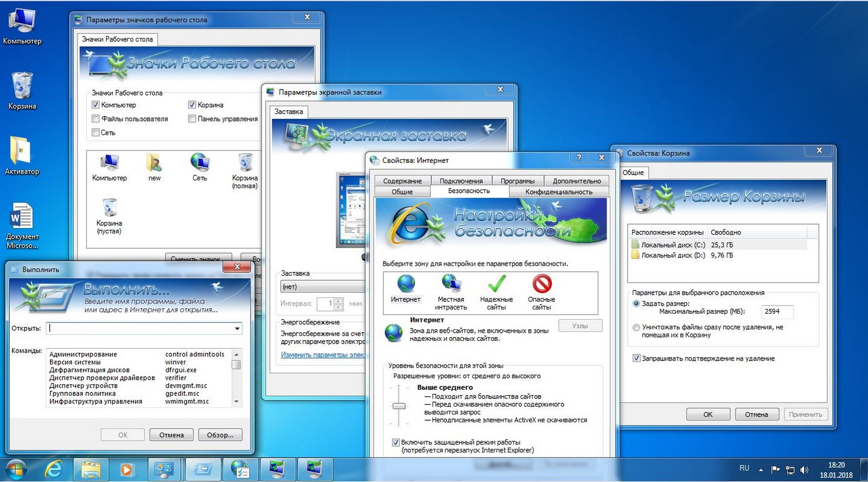The width and height of the screenshot is (868, 482).
Task: Uncheck the Компьютер desktop icon checkbox
Action: pyautogui.click(x=95, y=105)
